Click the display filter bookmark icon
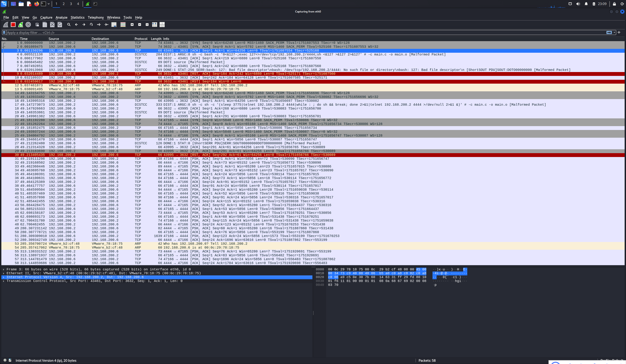626x364 pixels. (x=4, y=32)
